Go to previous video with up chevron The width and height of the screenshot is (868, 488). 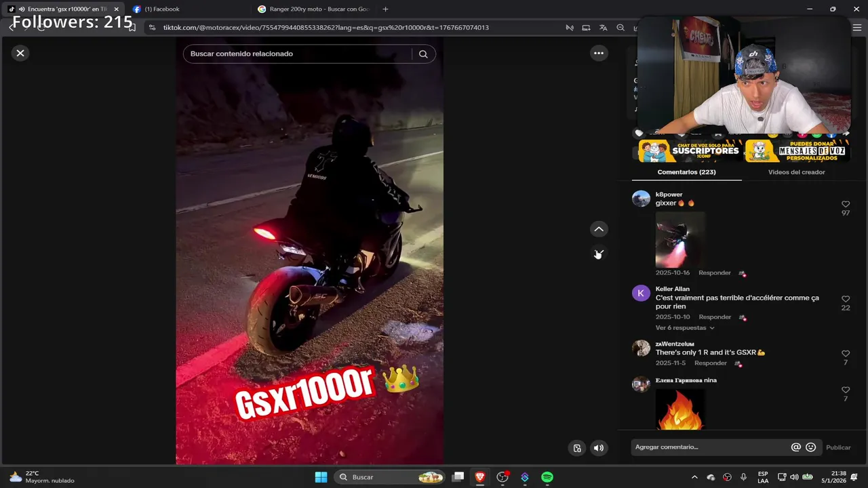click(x=599, y=229)
